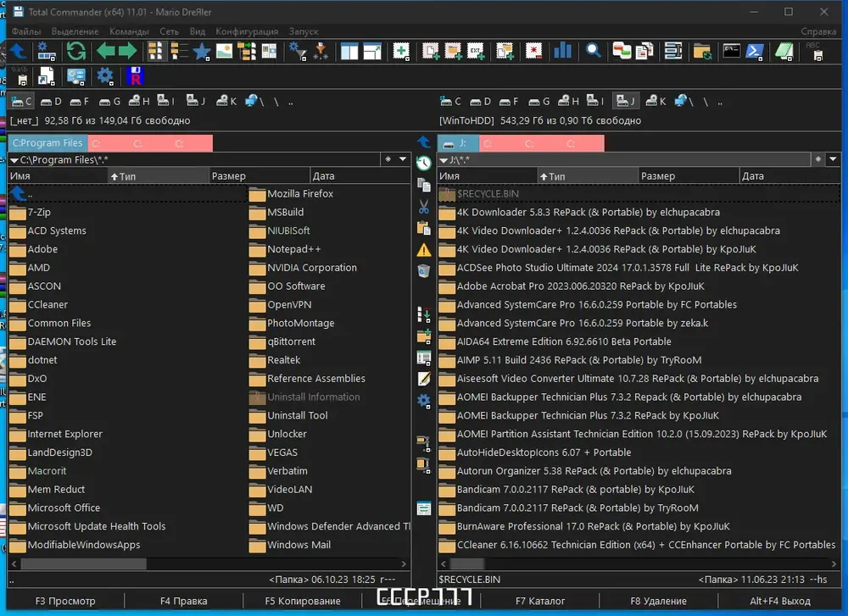
Task: Click the refresh panel toolbar icon
Action: pos(76,52)
